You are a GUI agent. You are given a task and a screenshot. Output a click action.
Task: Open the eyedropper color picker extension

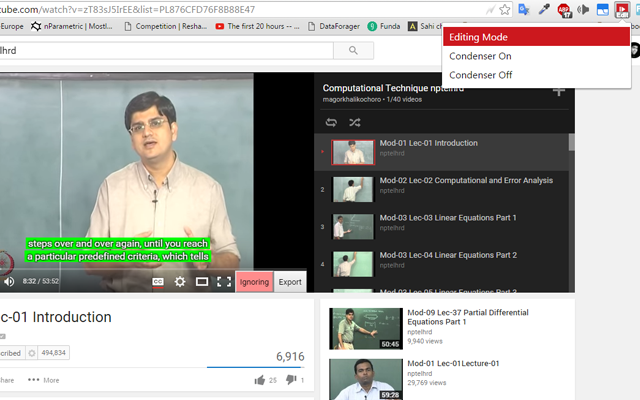(544, 9)
